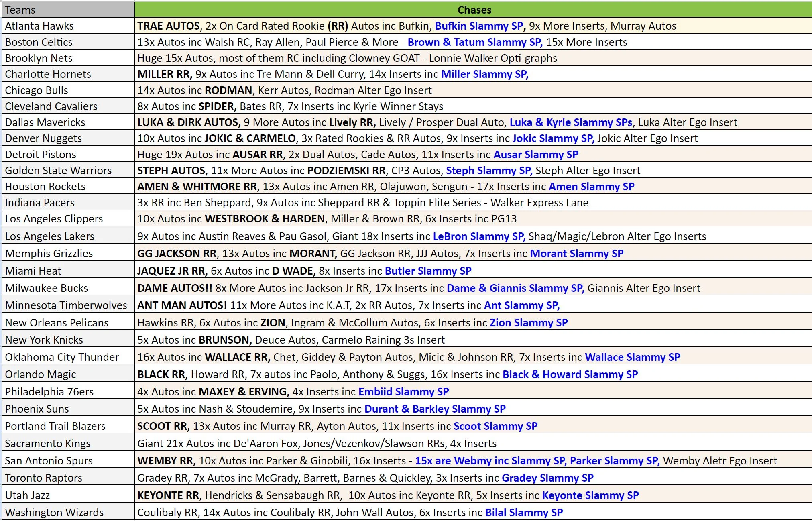Select the chases cell mentioning LeBron Slammy SP

[473, 235]
